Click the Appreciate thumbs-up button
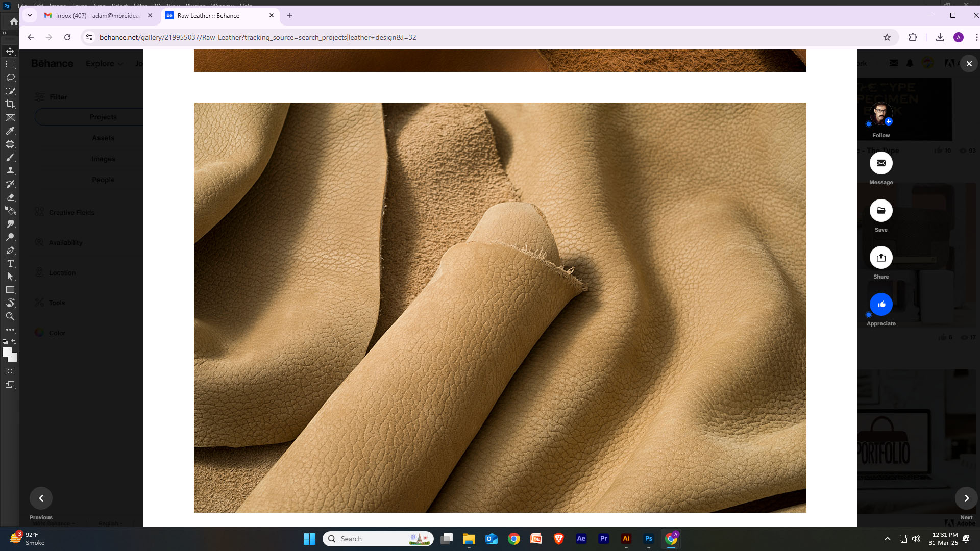Screen dimensions: 980x551 [x=881, y=305]
